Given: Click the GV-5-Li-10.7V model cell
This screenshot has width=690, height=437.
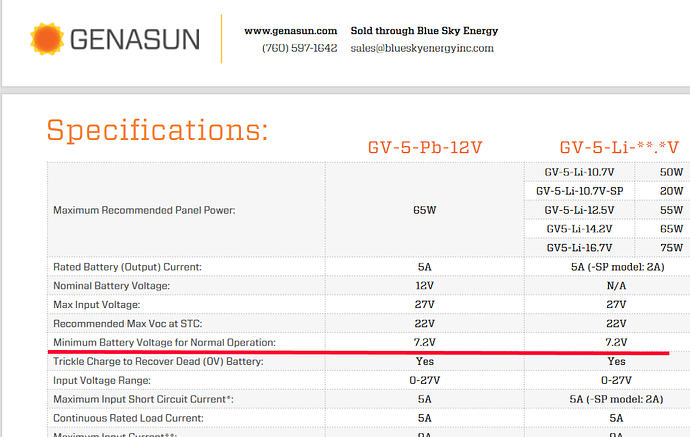Looking at the screenshot, I should coord(579,172).
